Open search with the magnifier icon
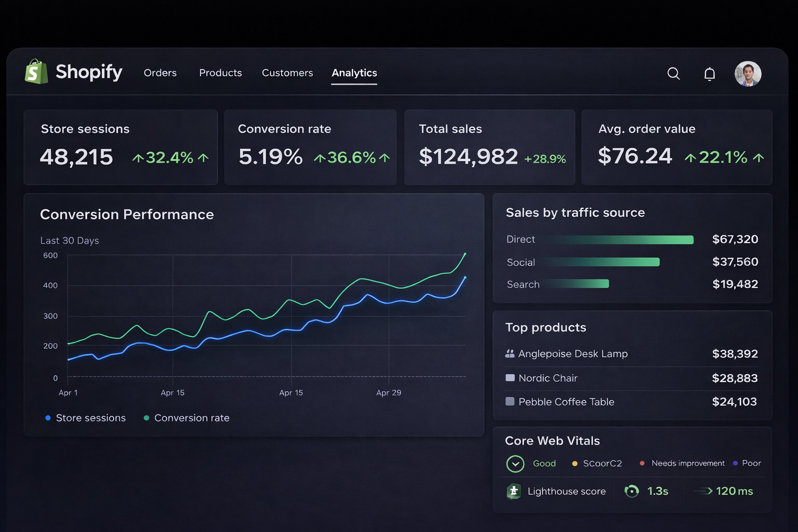 click(673, 73)
